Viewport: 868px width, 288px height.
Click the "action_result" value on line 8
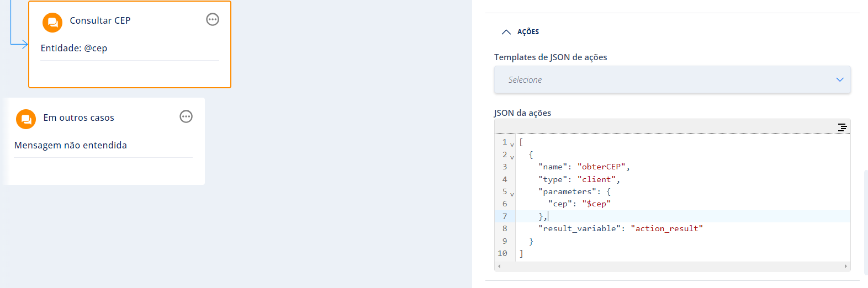click(x=667, y=228)
